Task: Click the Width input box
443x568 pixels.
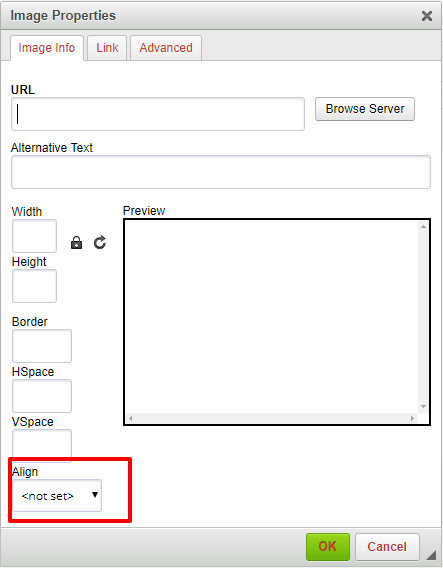Action: 34,236
